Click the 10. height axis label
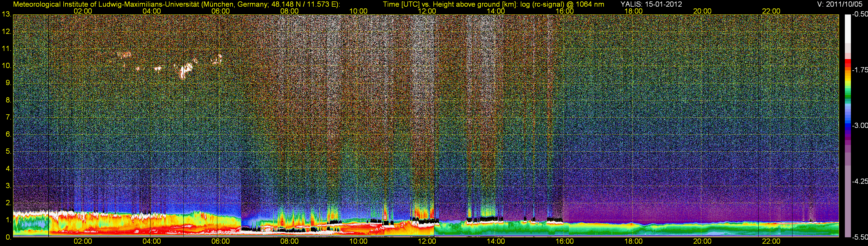This screenshot has height=246, width=868. coord(6,66)
